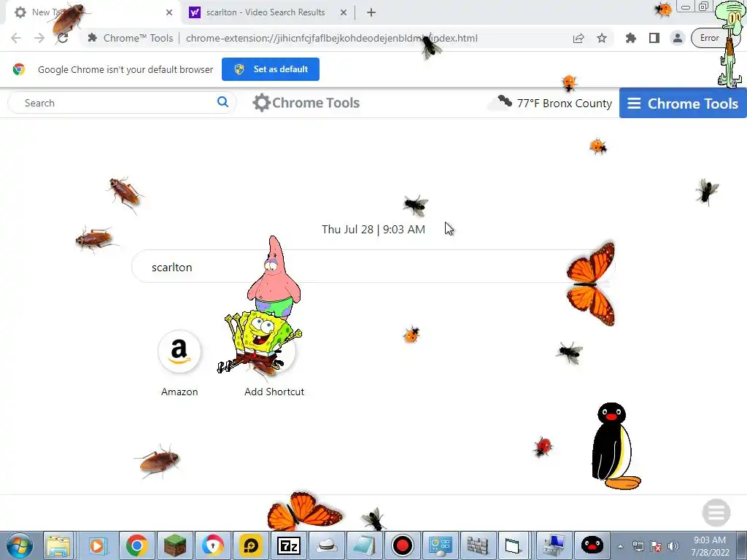
Task: Open the blue Chrome Tools menu
Action: [683, 103]
